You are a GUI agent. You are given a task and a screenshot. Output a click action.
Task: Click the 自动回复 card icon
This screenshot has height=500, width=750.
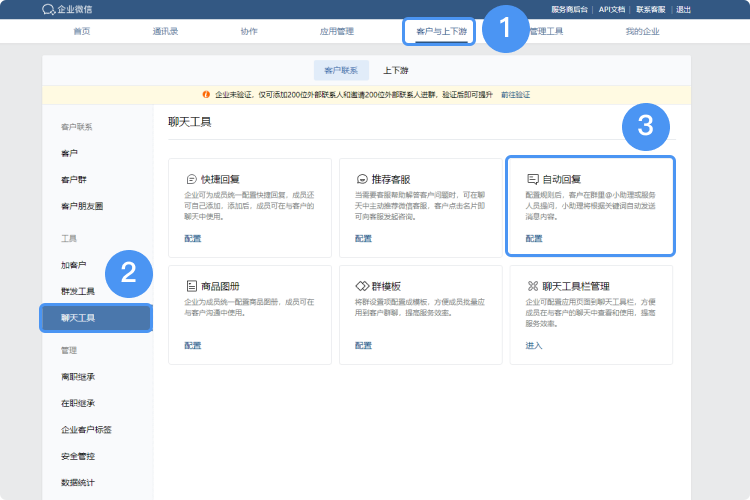click(x=533, y=179)
